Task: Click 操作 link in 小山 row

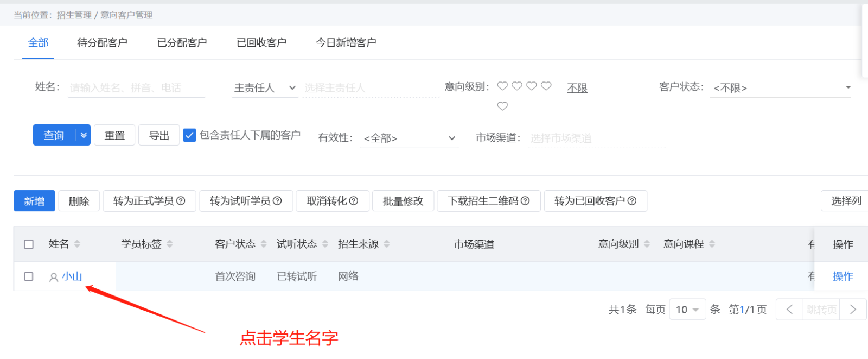Action: pyautogui.click(x=843, y=276)
